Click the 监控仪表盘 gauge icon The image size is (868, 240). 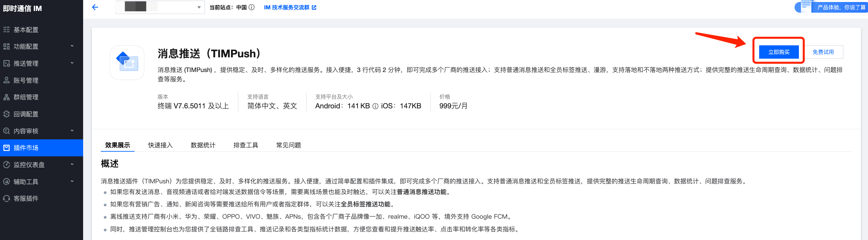(x=6, y=165)
